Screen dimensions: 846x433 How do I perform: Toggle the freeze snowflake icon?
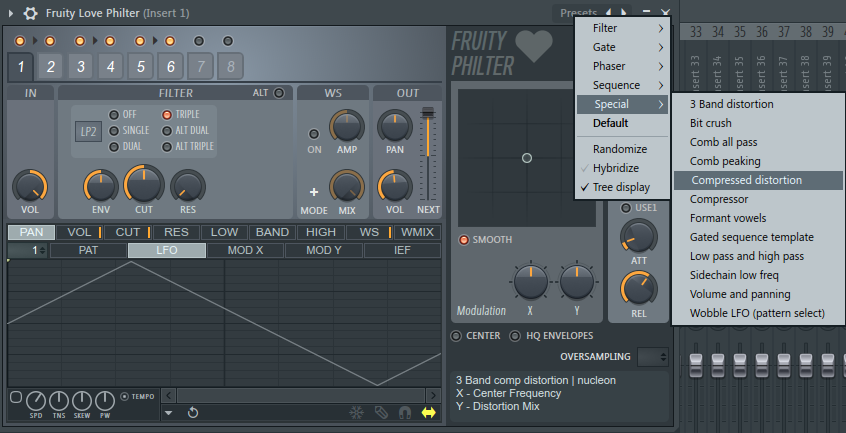click(x=357, y=413)
